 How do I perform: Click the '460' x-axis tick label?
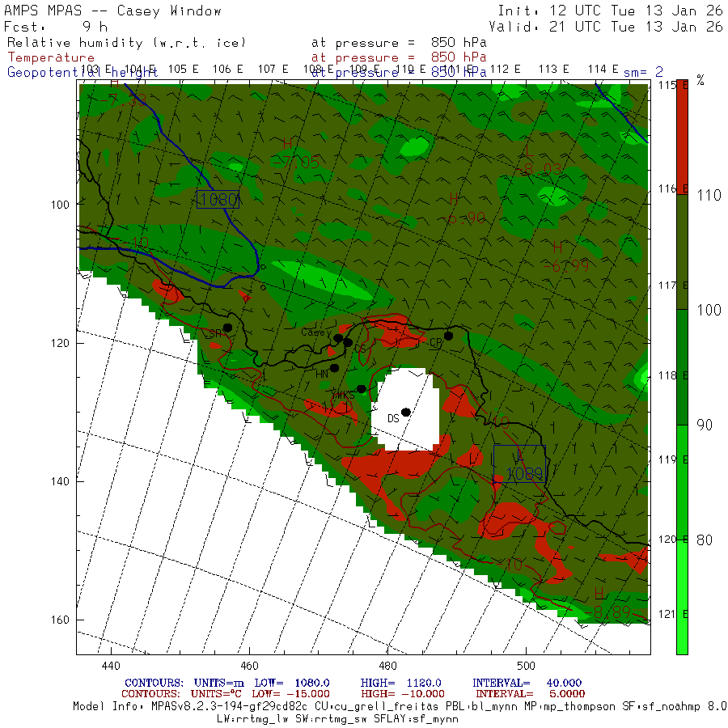249,666
